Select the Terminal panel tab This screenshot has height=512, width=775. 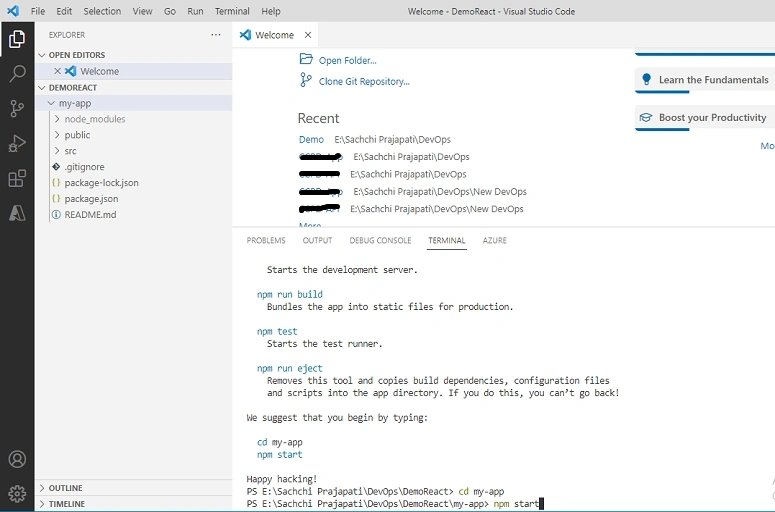tap(447, 241)
